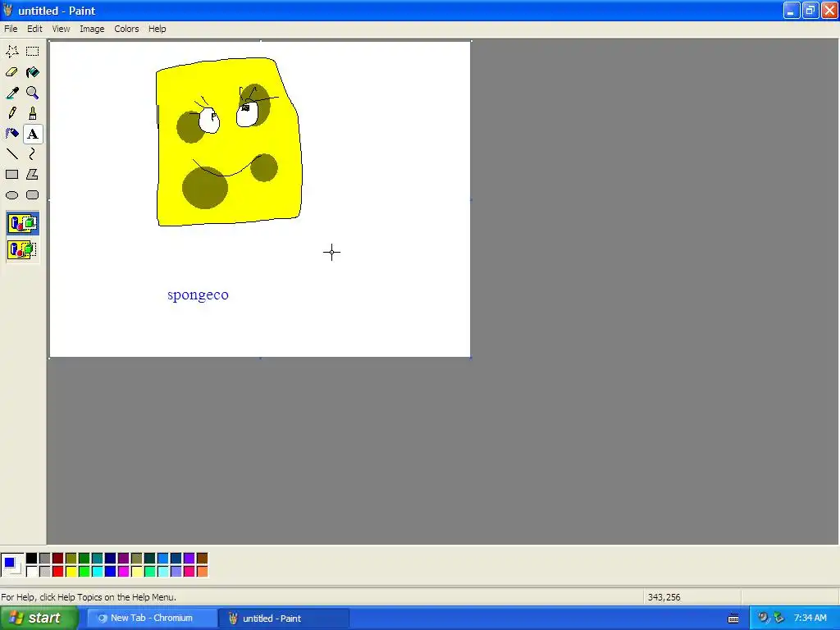Click the 'spongeco' text on the canvas
Viewport: 840px width, 630px height.
coord(198,295)
